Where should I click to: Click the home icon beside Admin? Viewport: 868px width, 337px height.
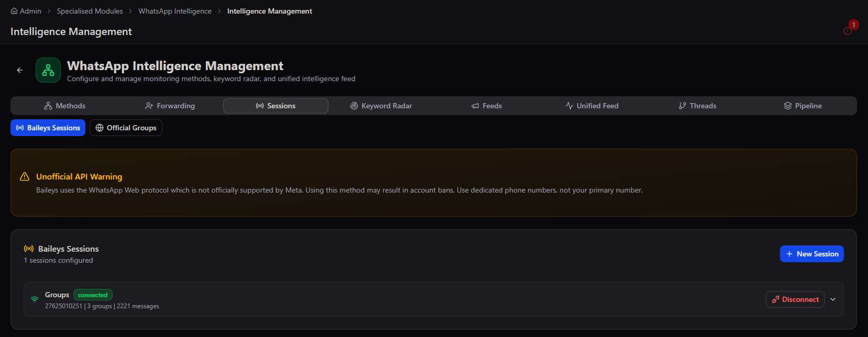pos(14,11)
